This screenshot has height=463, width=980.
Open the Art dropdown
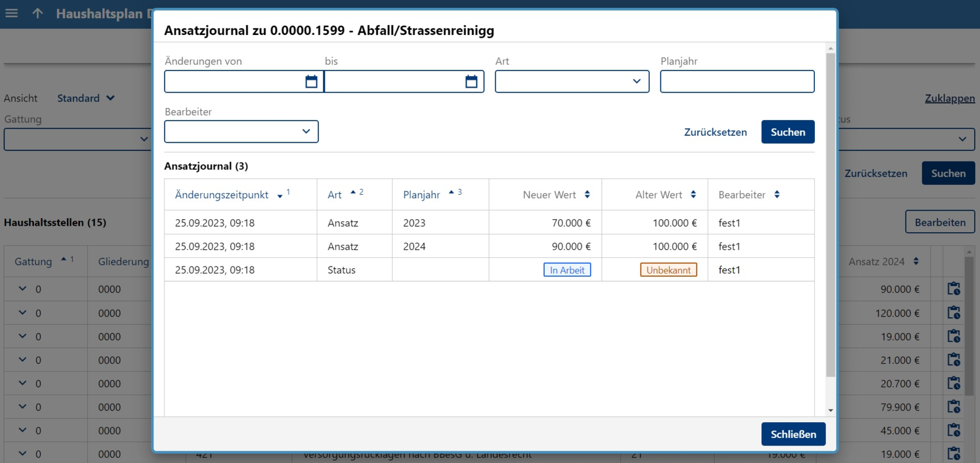tap(572, 82)
